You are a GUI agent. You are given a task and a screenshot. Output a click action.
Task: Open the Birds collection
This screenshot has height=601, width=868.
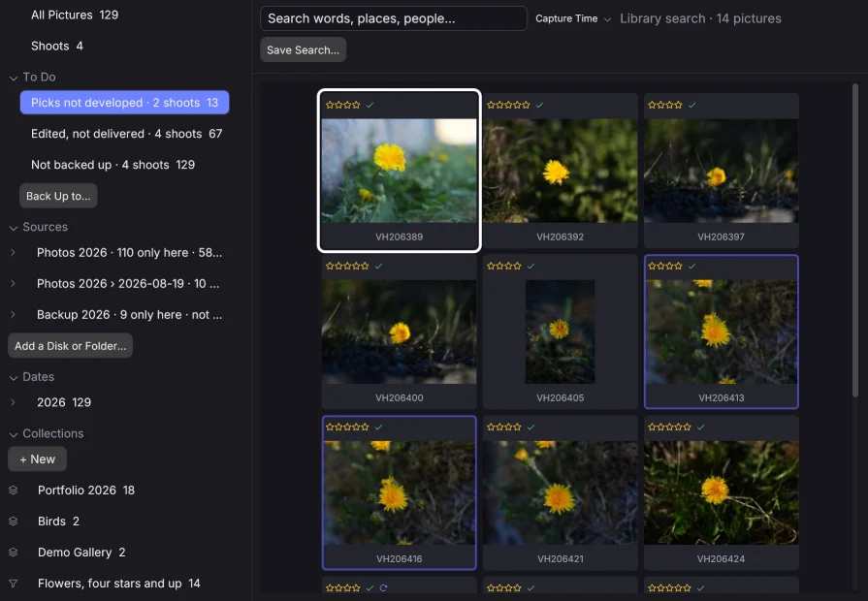pyautogui.click(x=58, y=522)
